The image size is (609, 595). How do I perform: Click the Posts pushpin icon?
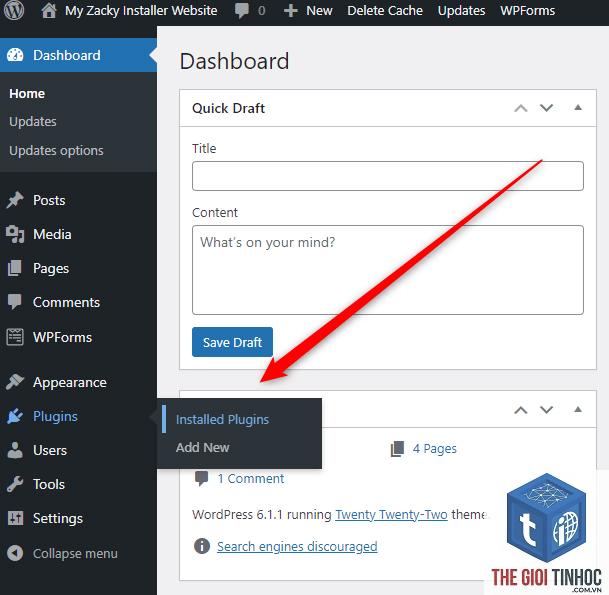15,200
